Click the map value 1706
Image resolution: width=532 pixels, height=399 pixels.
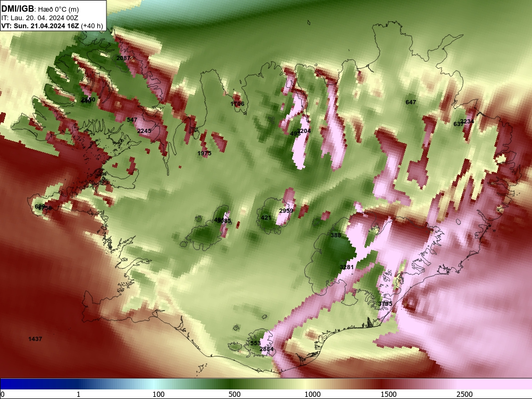(237, 104)
